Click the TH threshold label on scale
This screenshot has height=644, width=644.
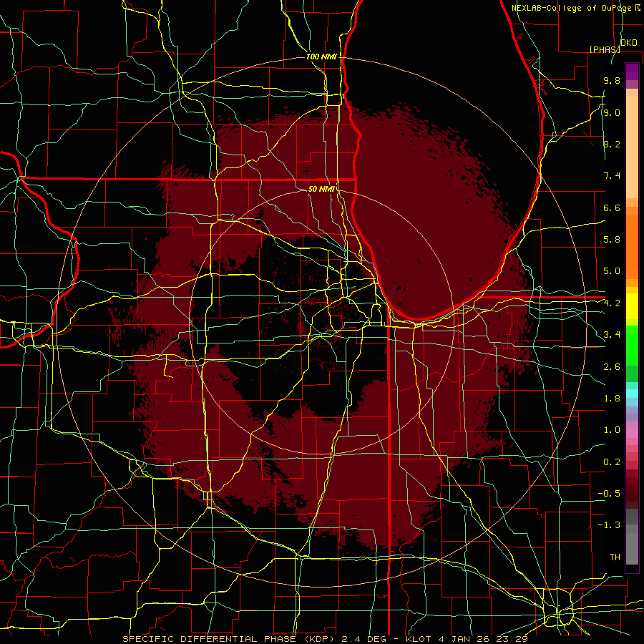click(615, 557)
